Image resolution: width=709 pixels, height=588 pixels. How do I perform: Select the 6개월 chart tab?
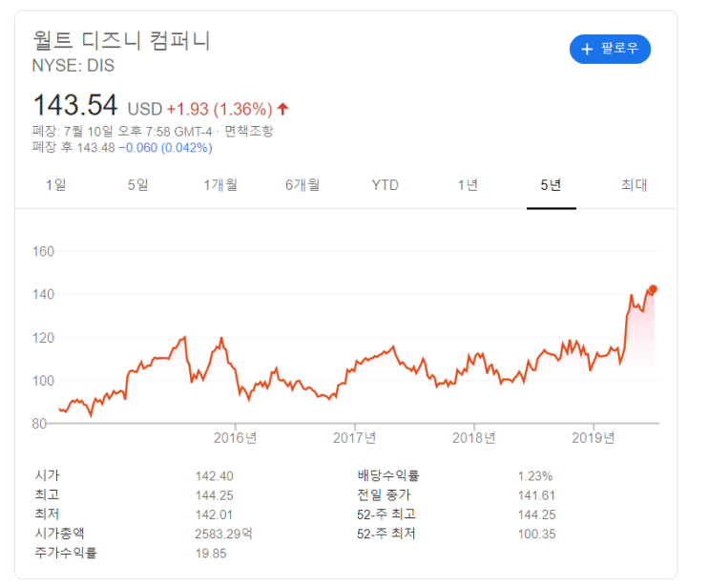[x=302, y=185]
